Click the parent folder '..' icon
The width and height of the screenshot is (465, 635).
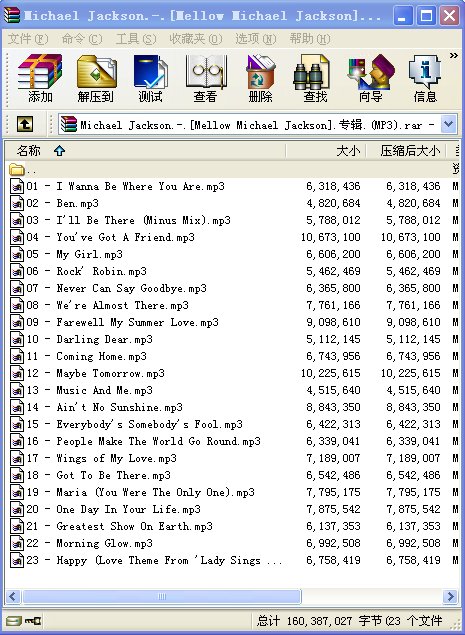click(17, 169)
